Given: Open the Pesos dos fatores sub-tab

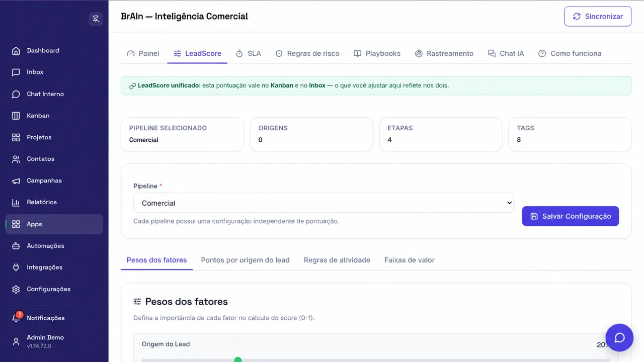Looking at the screenshot, I should pyautogui.click(x=156, y=260).
